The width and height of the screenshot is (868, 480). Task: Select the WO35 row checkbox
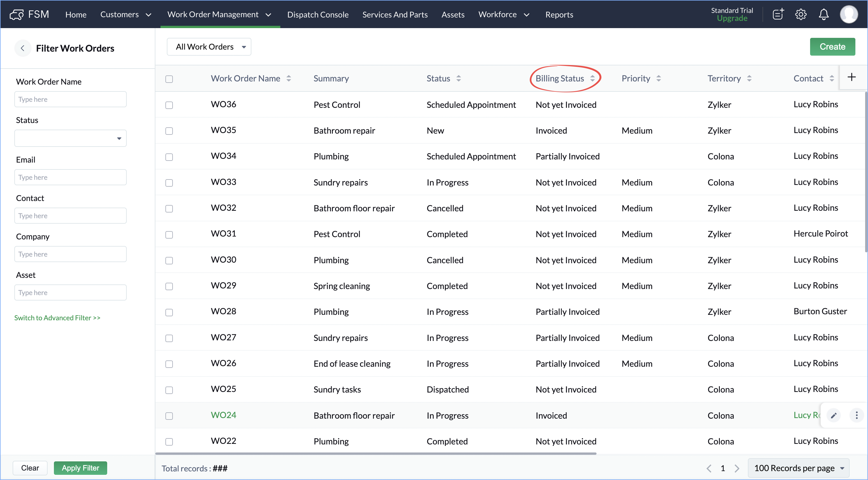pos(169,131)
